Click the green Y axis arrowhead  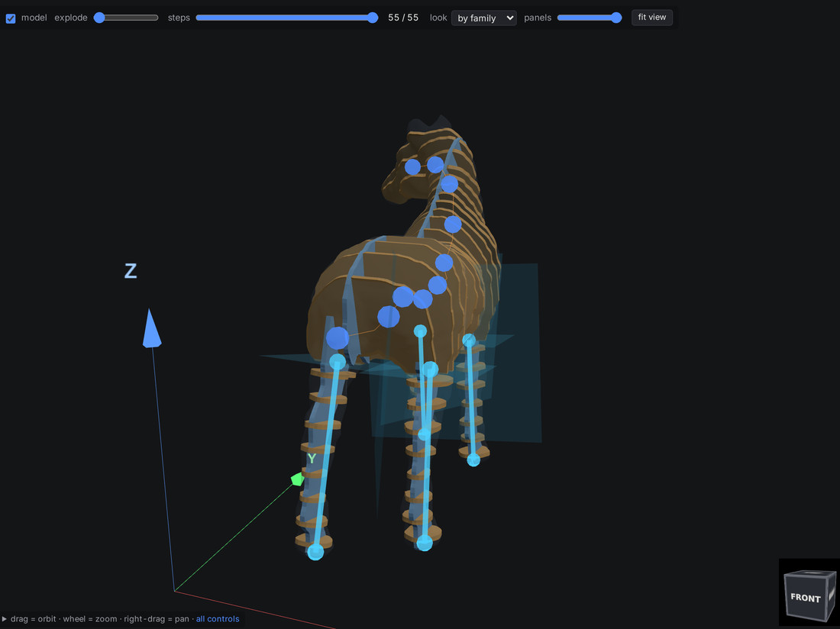pos(297,479)
